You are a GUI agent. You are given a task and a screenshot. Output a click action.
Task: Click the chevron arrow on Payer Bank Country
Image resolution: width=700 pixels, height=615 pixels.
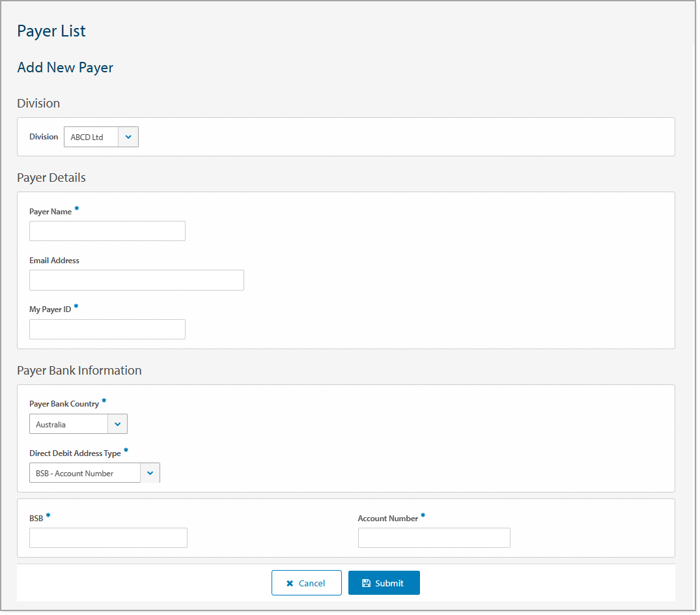coord(117,424)
